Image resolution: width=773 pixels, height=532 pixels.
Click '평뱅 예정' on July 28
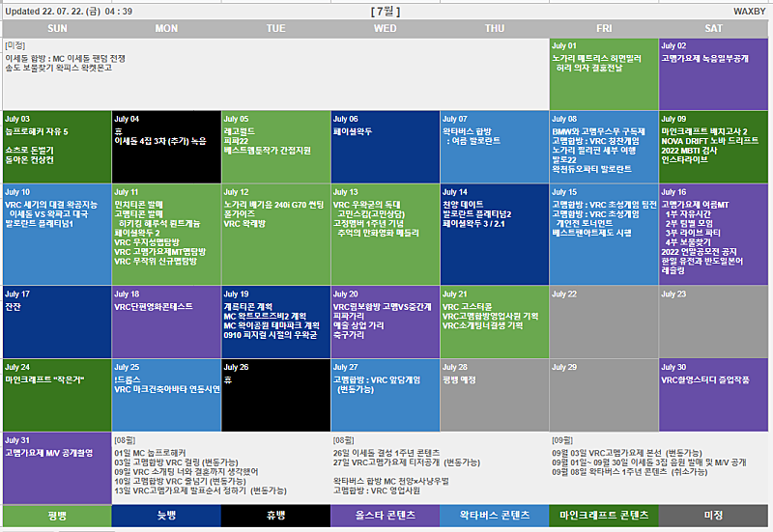point(459,379)
